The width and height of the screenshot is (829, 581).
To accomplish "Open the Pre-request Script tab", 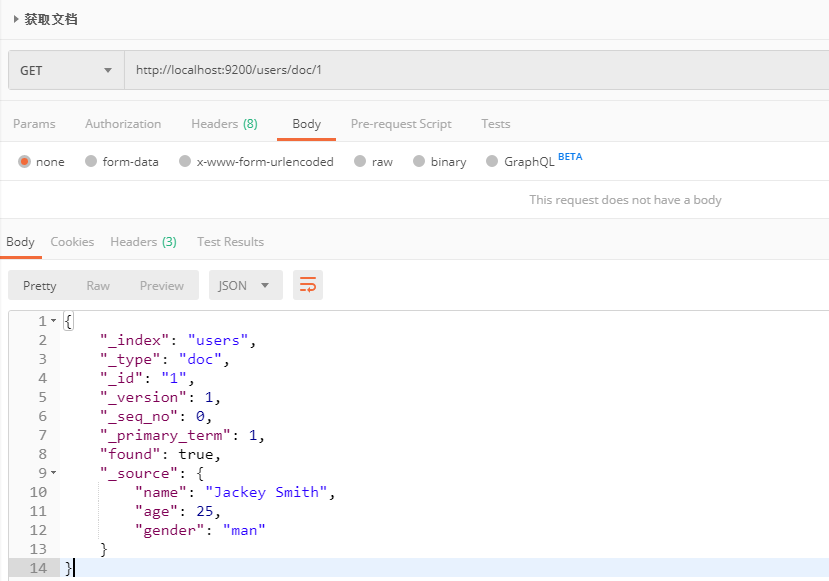I will (x=401, y=124).
